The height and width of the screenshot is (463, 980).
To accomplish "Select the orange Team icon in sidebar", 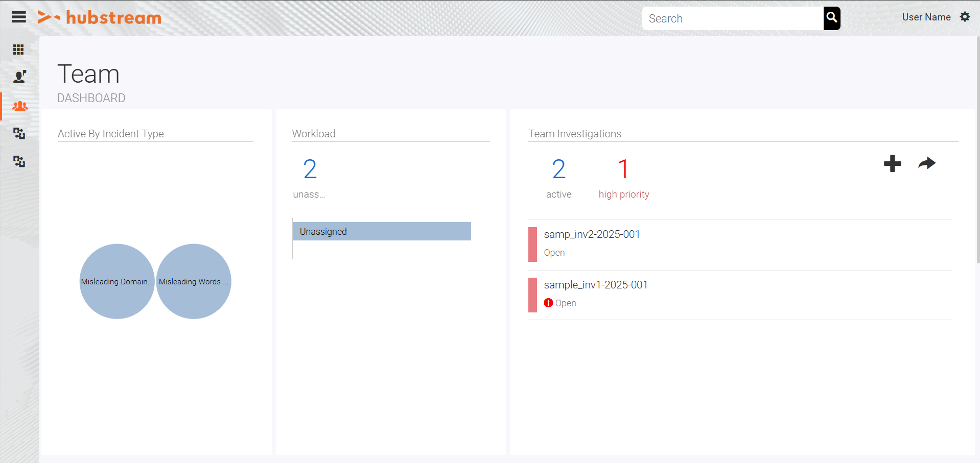I will point(19,106).
